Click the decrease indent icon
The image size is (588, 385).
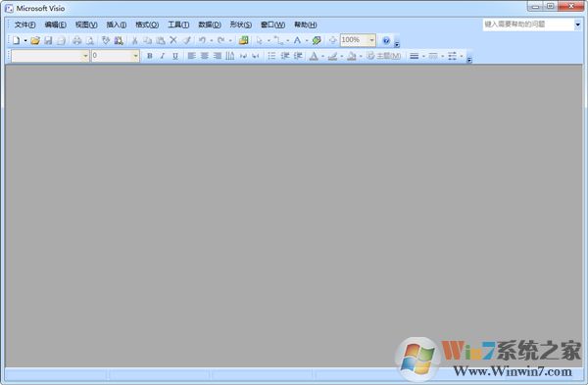(x=285, y=56)
